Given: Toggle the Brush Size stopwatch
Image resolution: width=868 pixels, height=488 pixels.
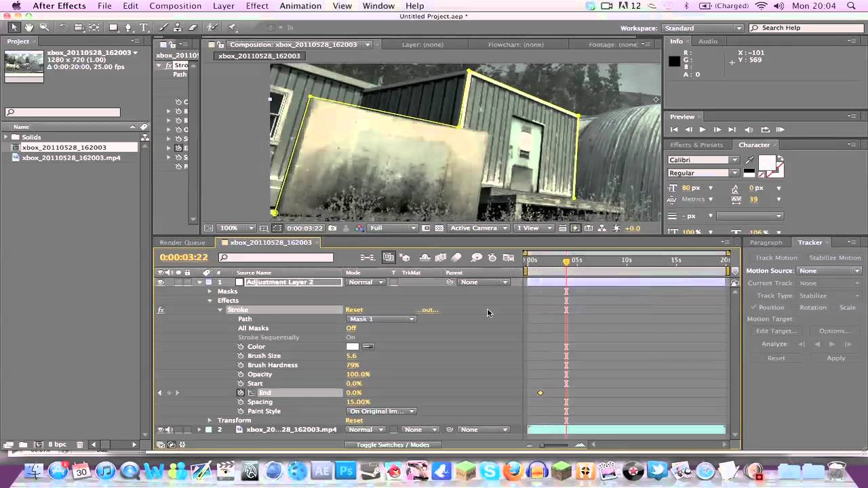Looking at the screenshot, I should click(x=241, y=356).
